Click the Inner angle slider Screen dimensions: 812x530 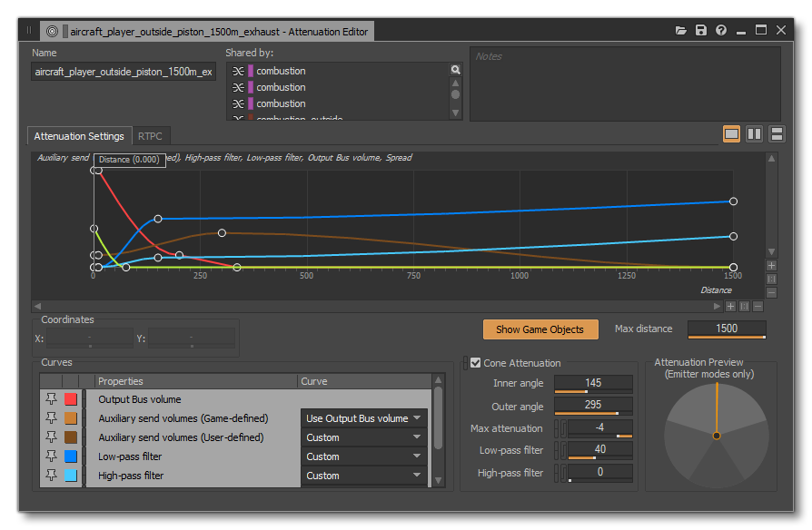coord(593,383)
